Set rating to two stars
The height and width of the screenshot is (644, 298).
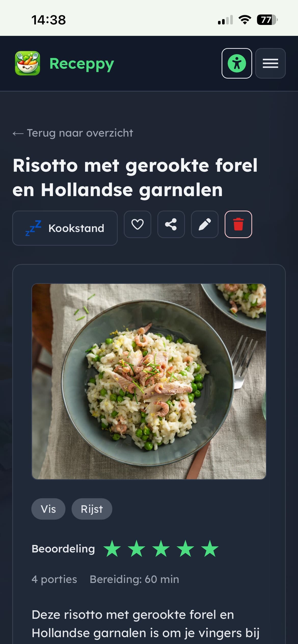pos(137,549)
